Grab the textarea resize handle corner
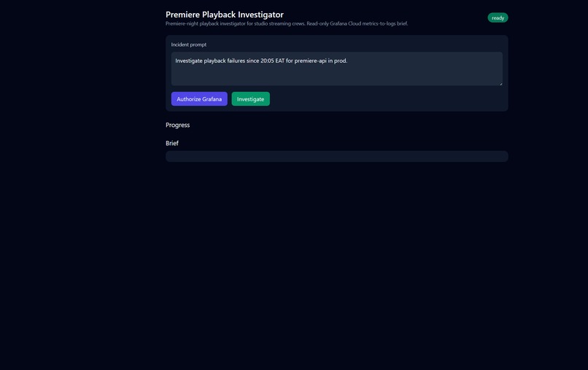Screen dimensions: 588x370 [x=500, y=83]
